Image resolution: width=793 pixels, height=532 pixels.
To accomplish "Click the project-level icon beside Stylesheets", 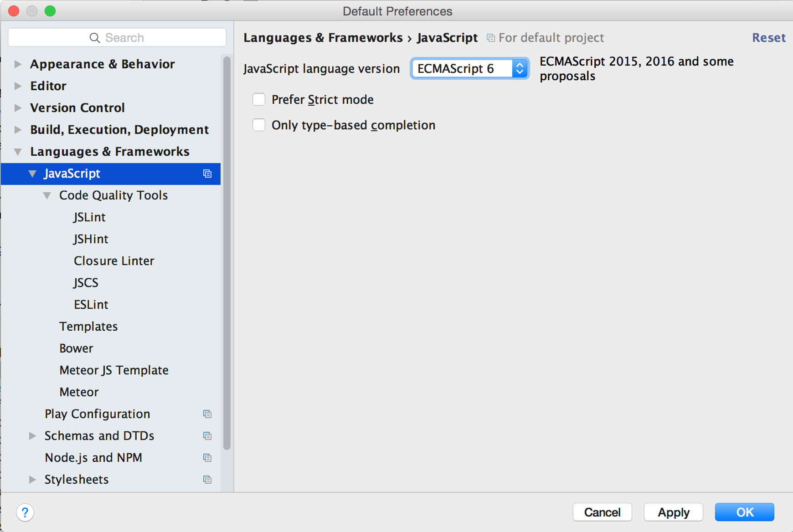I will point(207,480).
